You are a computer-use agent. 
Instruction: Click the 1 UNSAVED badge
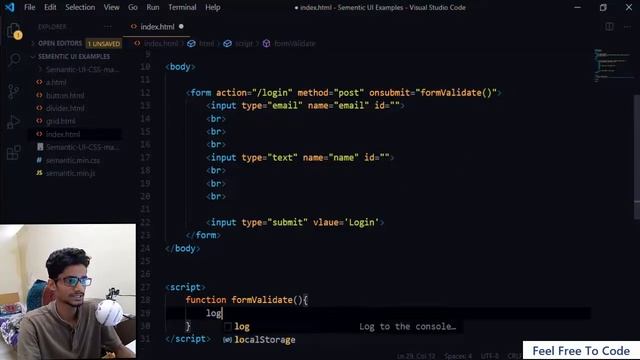[x=104, y=43]
